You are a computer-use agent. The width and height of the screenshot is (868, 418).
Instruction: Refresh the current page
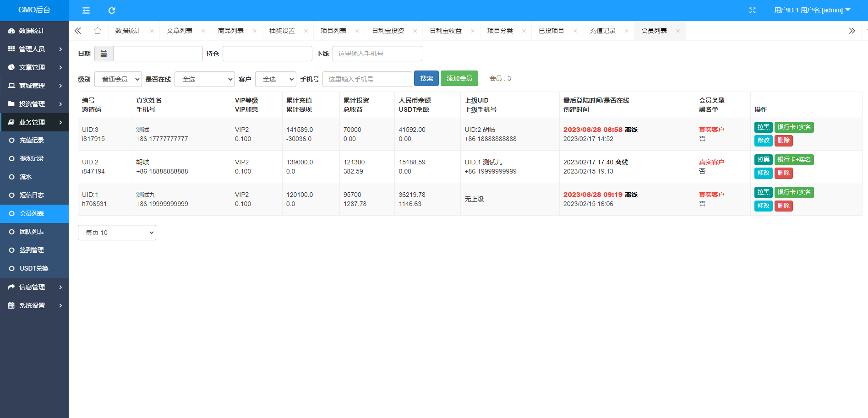pos(111,10)
